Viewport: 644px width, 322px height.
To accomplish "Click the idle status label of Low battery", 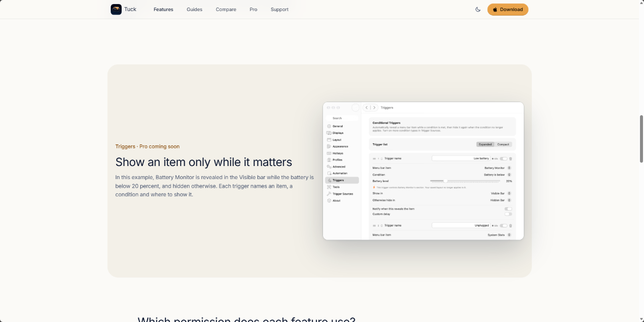I will pyautogui.click(x=495, y=158).
